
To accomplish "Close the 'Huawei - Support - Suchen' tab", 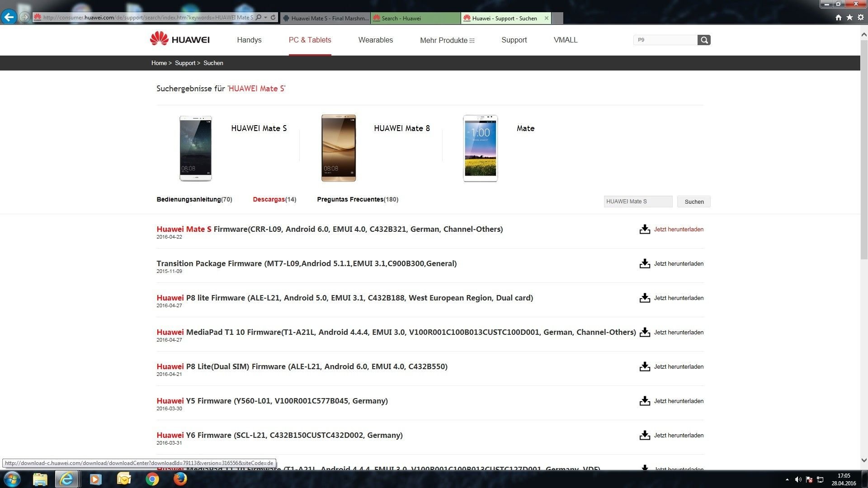I will coord(547,18).
